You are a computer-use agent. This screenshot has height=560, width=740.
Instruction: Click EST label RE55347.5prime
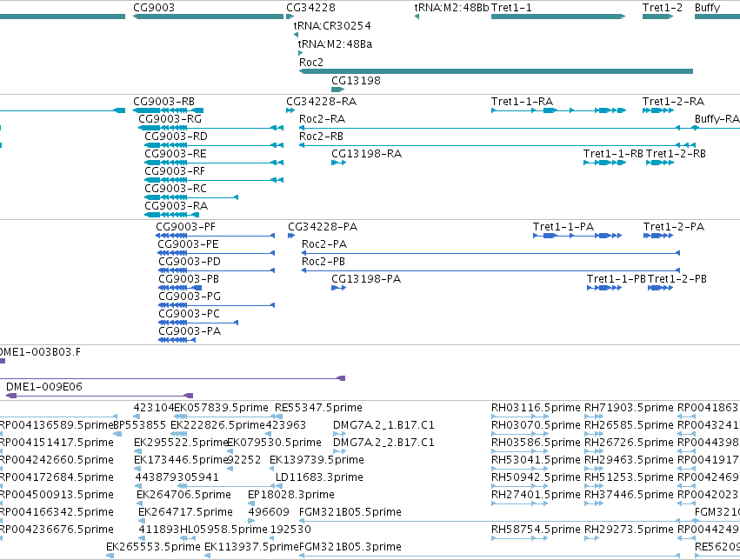click(x=318, y=408)
